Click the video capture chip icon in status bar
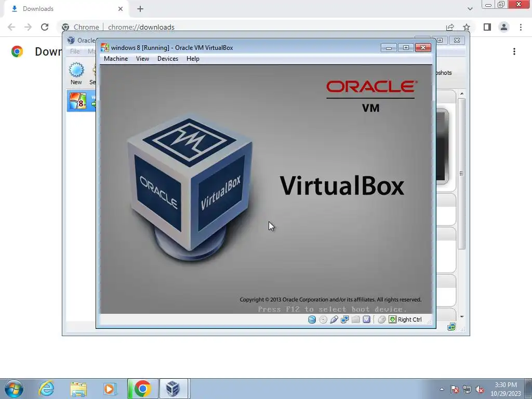The height and width of the screenshot is (399, 532). pos(366,320)
